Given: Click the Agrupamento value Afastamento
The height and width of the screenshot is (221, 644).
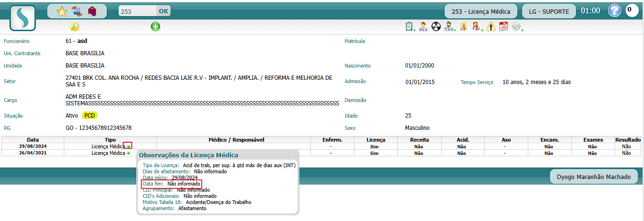Looking at the screenshot, I should (192, 208).
